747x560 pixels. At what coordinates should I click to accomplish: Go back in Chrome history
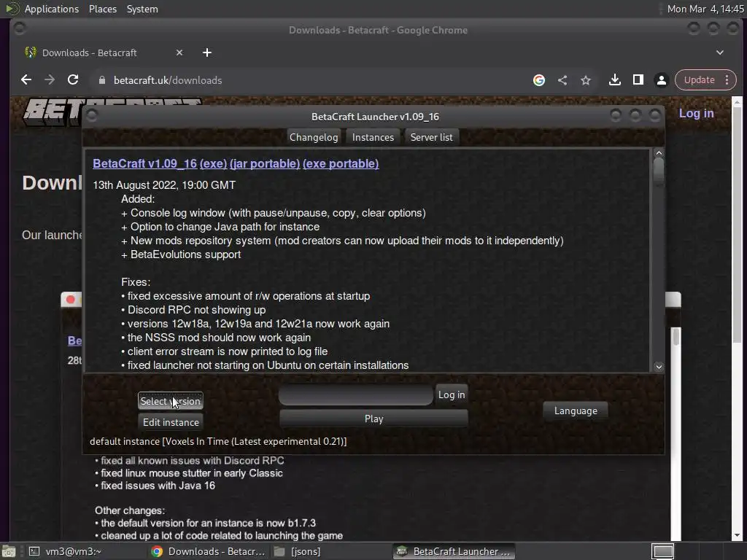pyautogui.click(x=26, y=80)
